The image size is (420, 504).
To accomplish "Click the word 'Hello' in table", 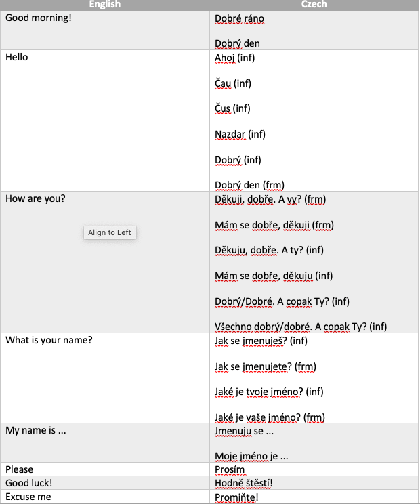I will click(17, 57).
